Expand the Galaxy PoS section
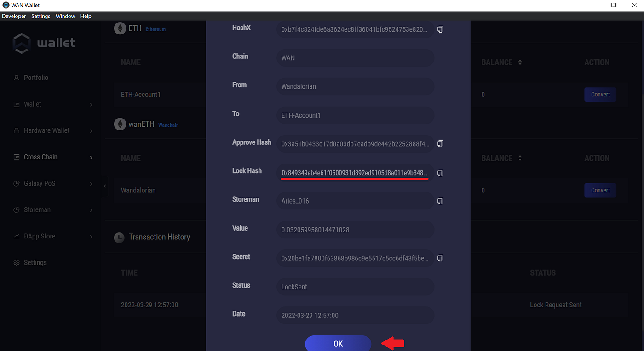 click(x=91, y=184)
